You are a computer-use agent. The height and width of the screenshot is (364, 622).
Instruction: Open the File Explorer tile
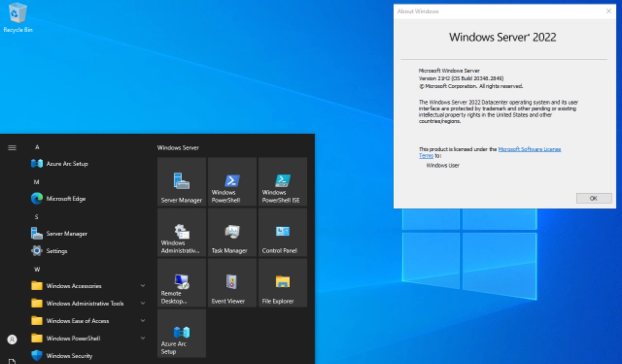(x=283, y=283)
